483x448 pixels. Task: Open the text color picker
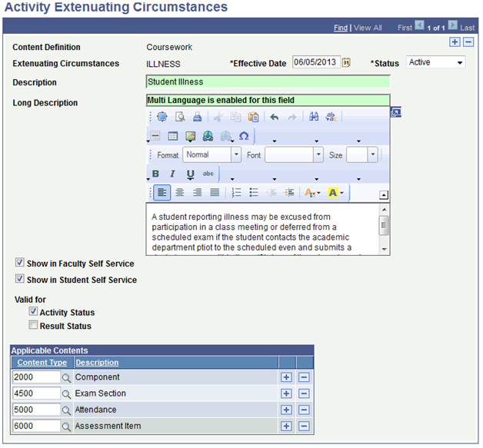[312, 193]
